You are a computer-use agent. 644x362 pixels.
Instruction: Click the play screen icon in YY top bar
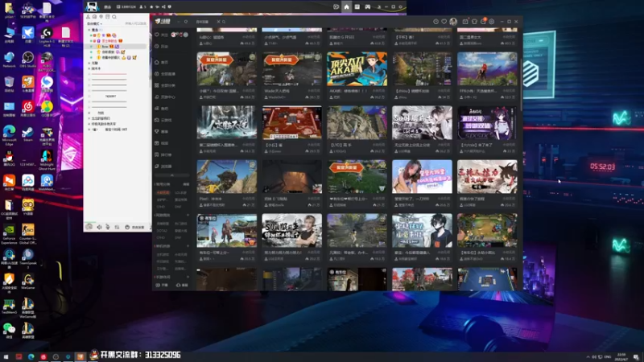336,6
